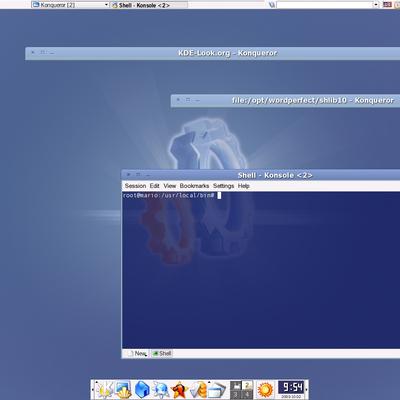Minimize the KDE-Look.org Konqueror window

click(52, 53)
